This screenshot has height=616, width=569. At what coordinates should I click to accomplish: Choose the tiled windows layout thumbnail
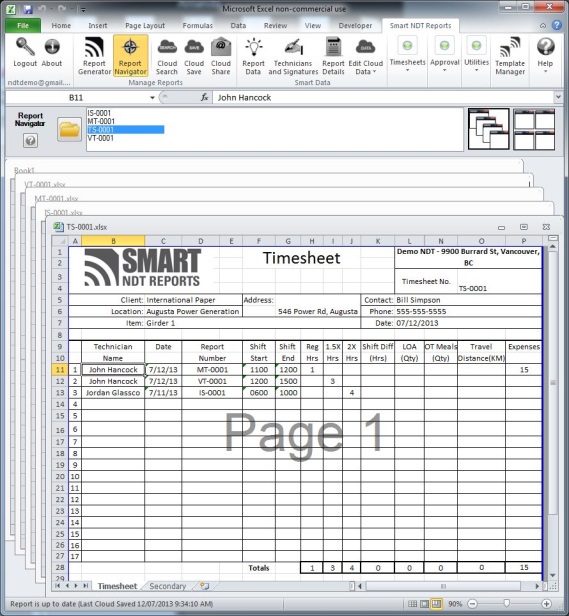[534, 129]
